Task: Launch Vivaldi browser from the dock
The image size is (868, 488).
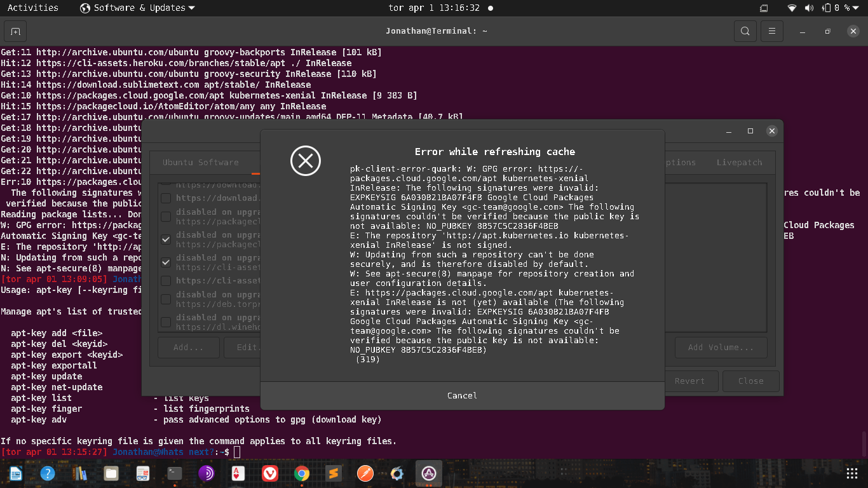Action: pyautogui.click(x=270, y=473)
